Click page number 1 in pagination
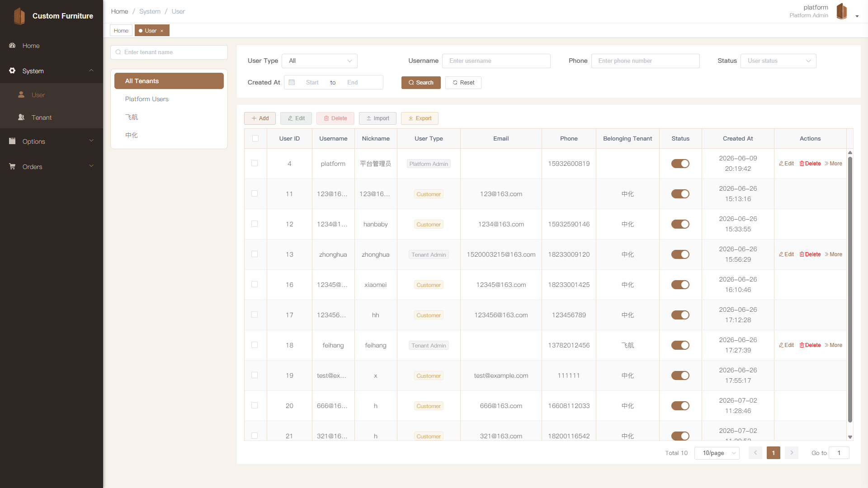This screenshot has height=488, width=868. pos(774,453)
